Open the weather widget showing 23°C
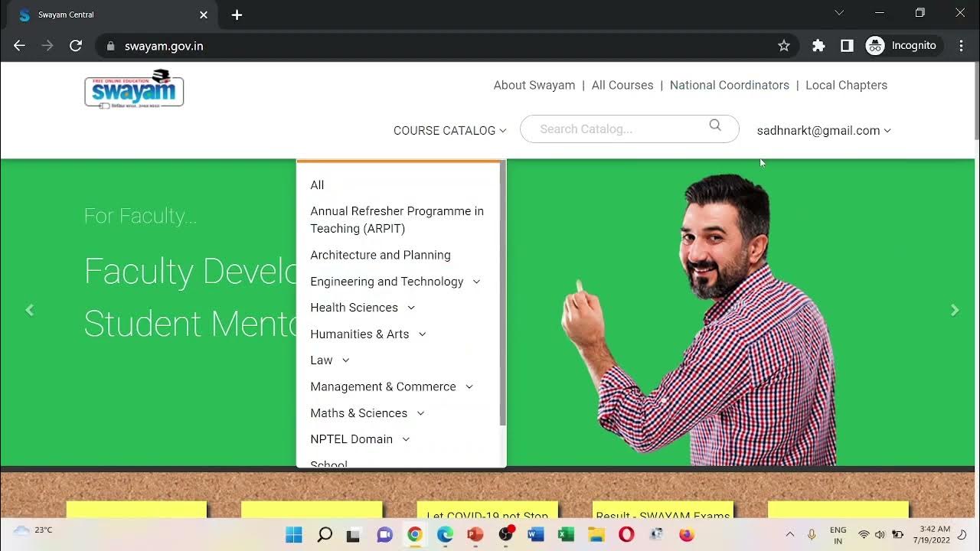980x551 pixels. 33,530
